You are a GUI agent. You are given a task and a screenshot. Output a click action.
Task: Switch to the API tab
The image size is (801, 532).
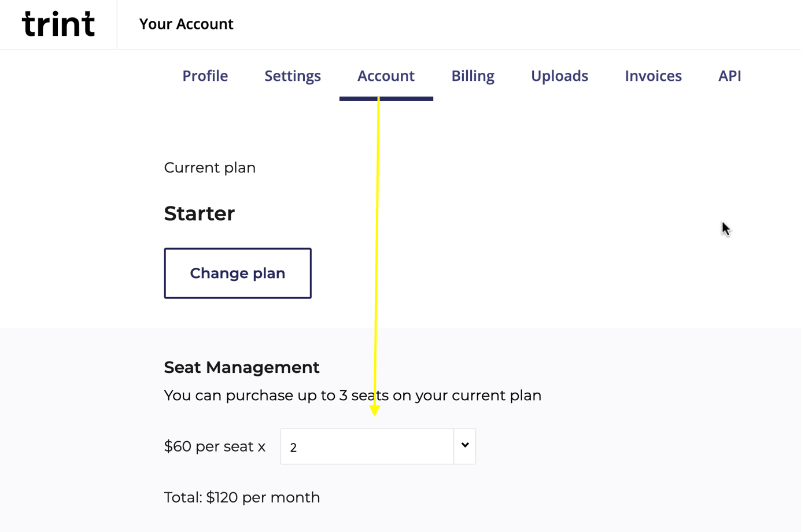point(729,76)
